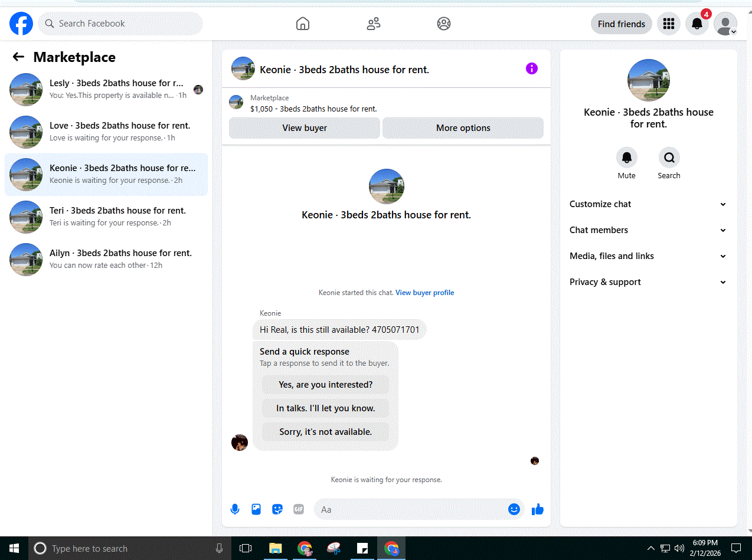Screen dimensions: 752x560
Task: Click the message "Hi Real, is this still available?"
Action: coord(339,329)
